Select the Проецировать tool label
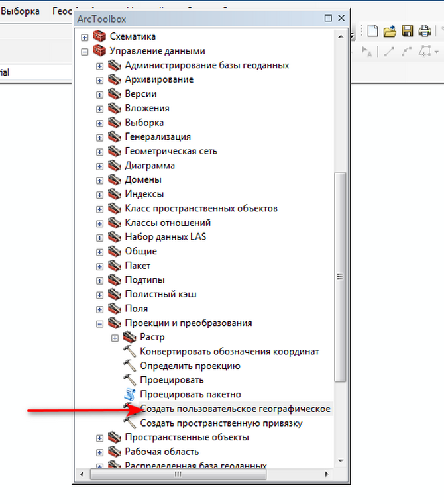The image size is (444, 504). coord(172,380)
